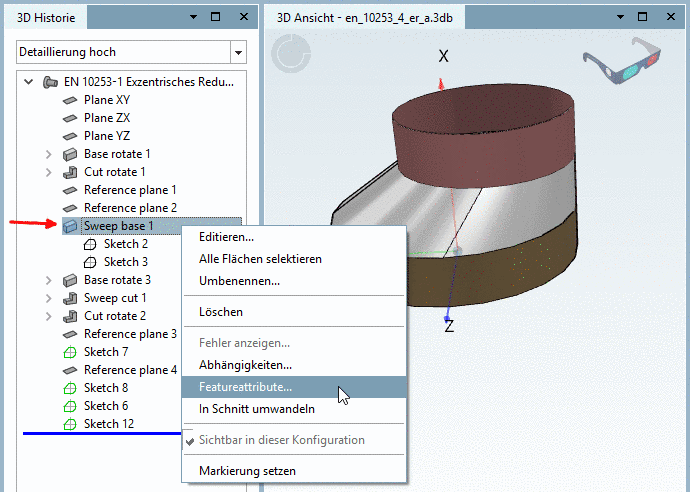Click the Reference plane 2 icon
The width and height of the screenshot is (690, 492).
(x=70, y=208)
